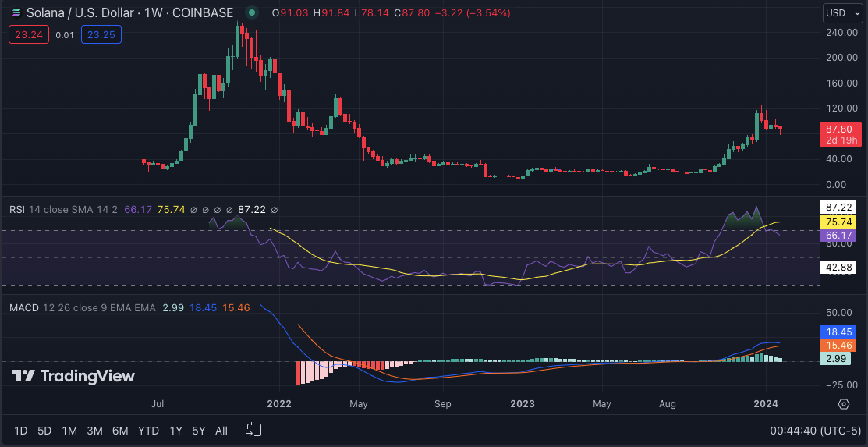Open the go-to-date calendar icon
The width and height of the screenshot is (868, 447).
tap(254, 429)
